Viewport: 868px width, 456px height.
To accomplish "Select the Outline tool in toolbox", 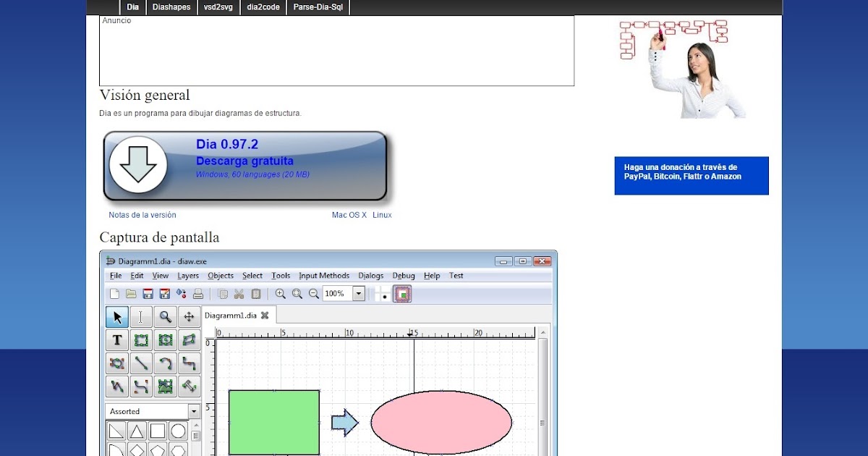I will tap(190, 387).
